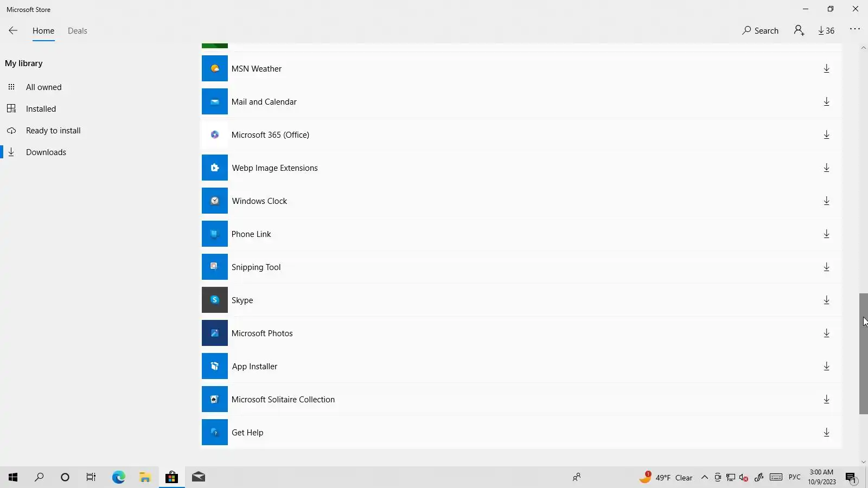Screen dimensions: 868x488
Task: Click the scrollbar down arrow
Action: pos(864,462)
